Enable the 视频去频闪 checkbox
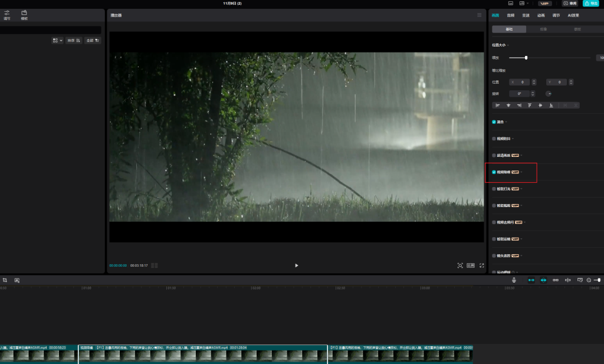This screenshot has height=364, width=604. pyautogui.click(x=494, y=222)
